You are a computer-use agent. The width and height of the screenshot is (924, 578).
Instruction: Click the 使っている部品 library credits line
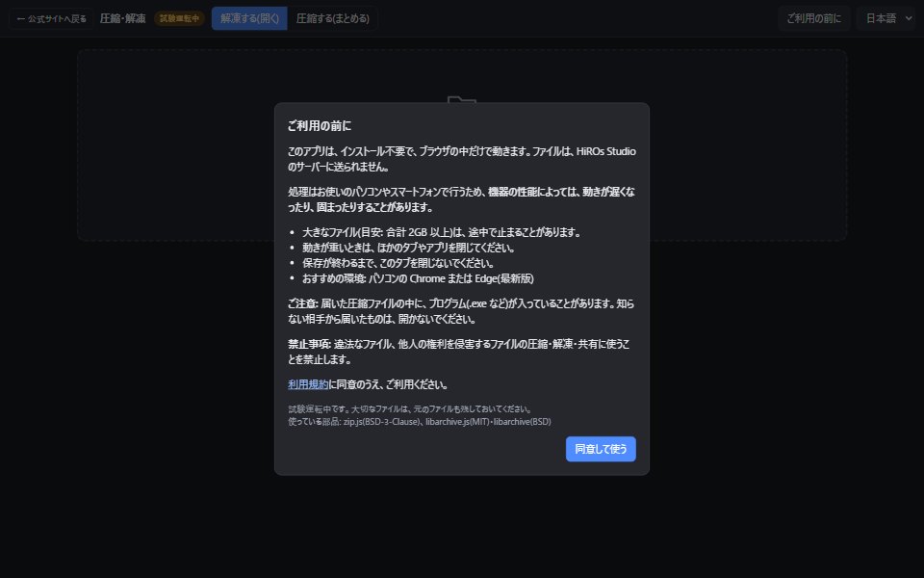tap(419, 422)
